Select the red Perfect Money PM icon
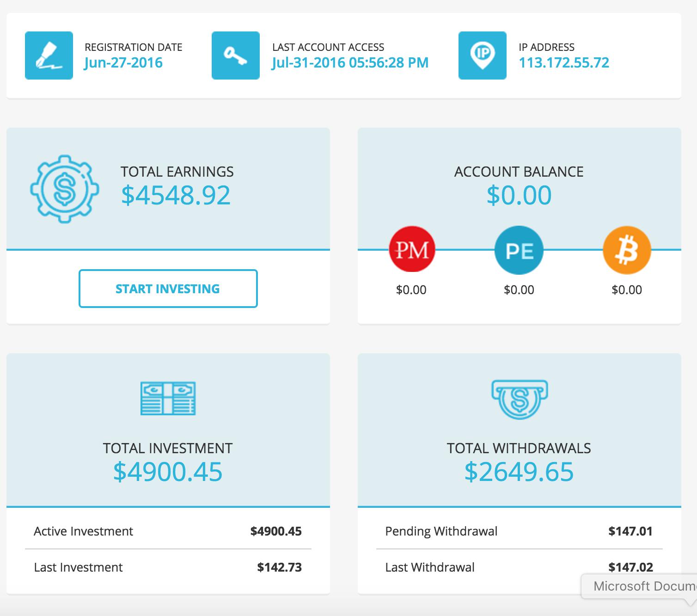This screenshot has height=616, width=697. pos(412,249)
